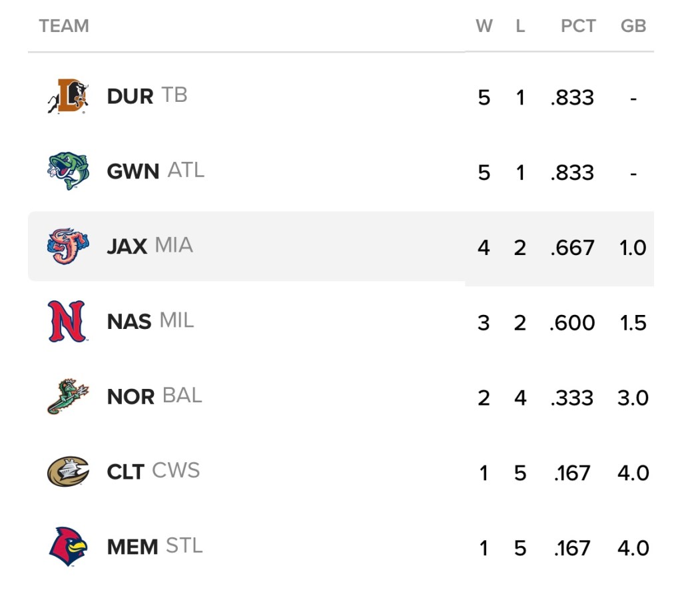The image size is (682, 616).
Task: Select the GWN team name link
Action: click(x=133, y=171)
